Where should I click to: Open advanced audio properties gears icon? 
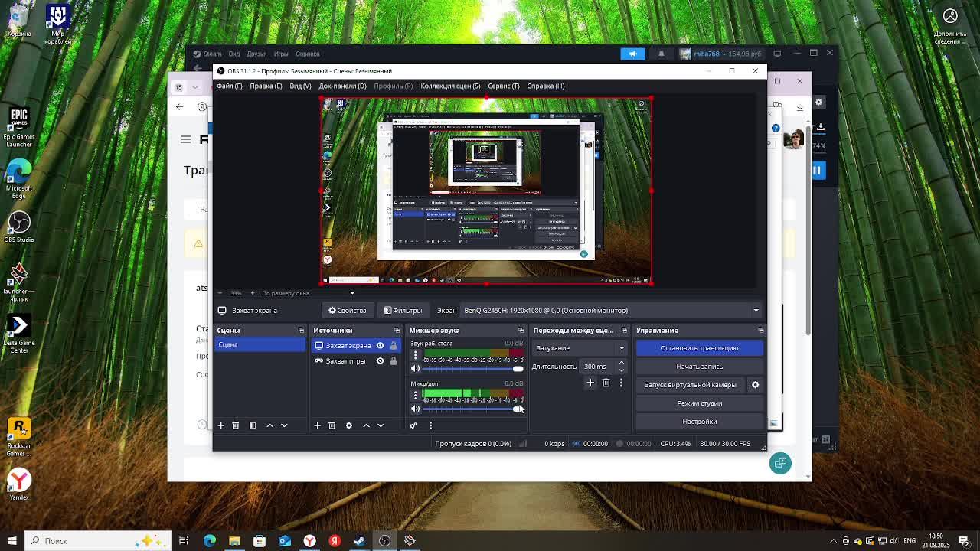(413, 425)
